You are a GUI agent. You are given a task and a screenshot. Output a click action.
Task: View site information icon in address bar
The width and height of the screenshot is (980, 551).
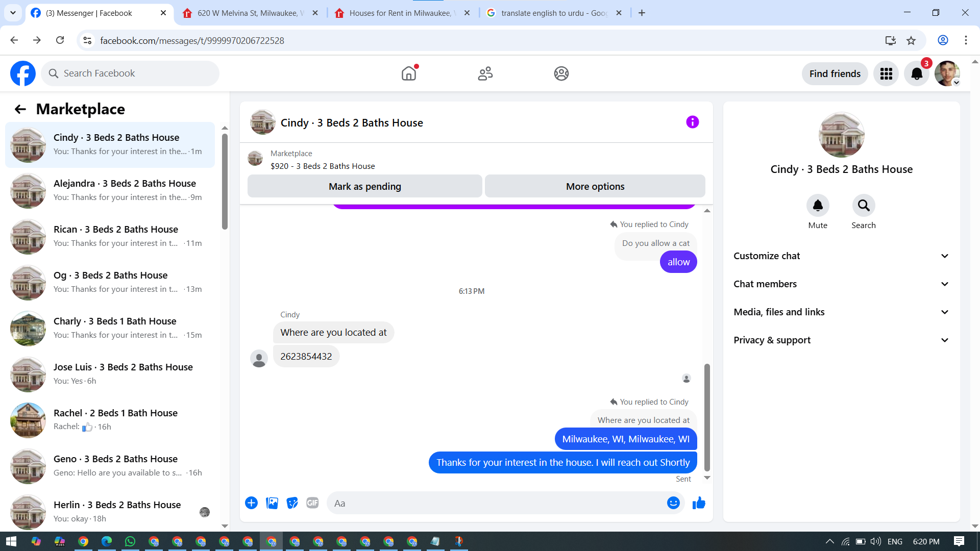pos(88,40)
